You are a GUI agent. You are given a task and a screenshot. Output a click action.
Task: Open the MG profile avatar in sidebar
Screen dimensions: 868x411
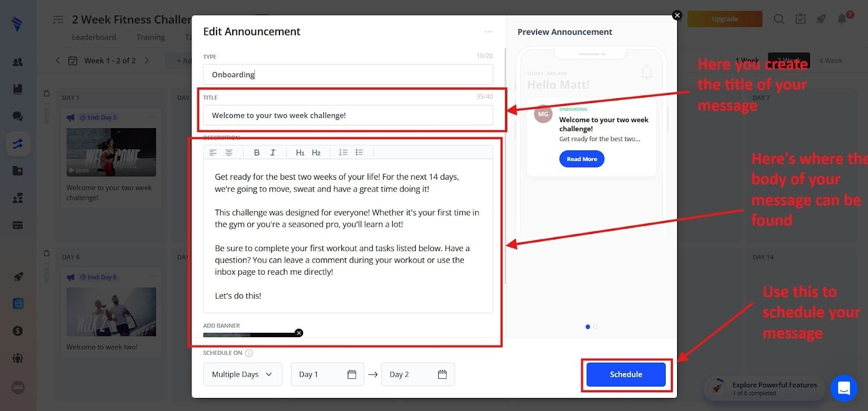coord(18,387)
